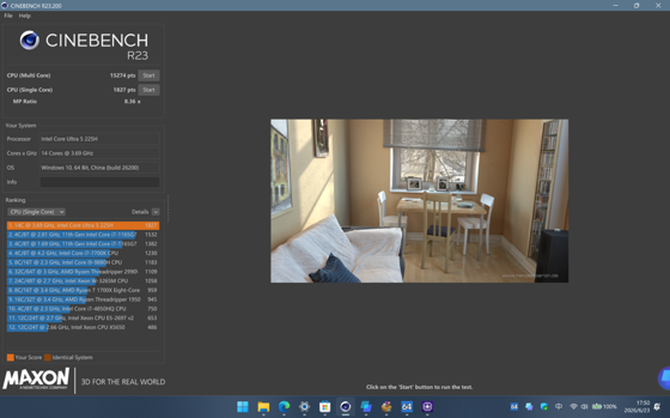Click the 64 system tray icon
670x418 pixels.
tap(514, 406)
